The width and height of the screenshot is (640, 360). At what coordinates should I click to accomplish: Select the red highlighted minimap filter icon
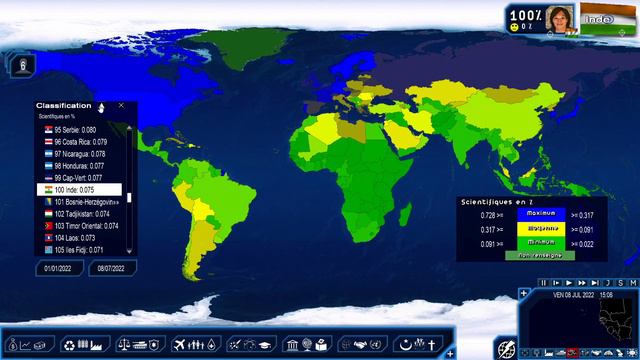(x=572, y=353)
